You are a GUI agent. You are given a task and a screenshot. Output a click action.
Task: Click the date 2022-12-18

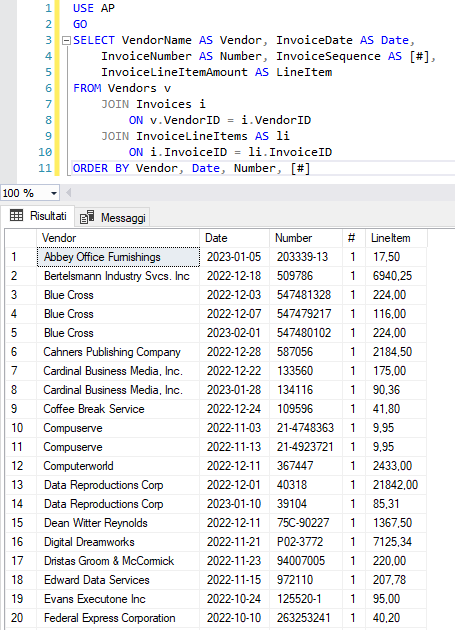click(234, 276)
